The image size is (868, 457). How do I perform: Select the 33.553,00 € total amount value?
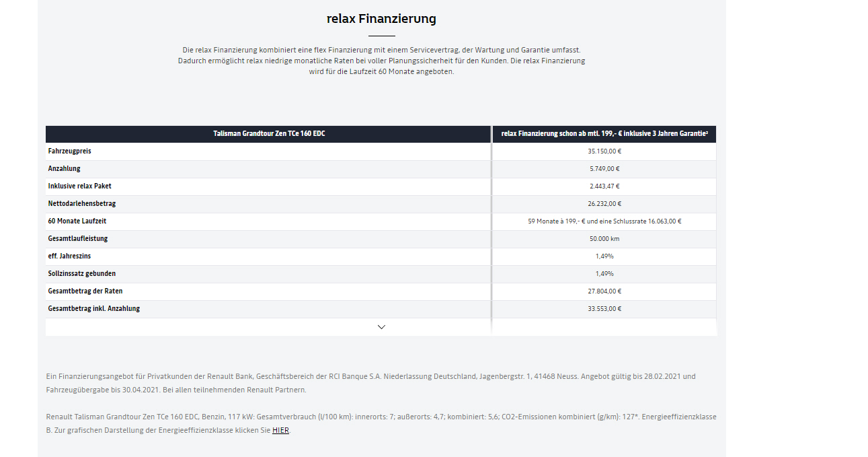coord(604,309)
